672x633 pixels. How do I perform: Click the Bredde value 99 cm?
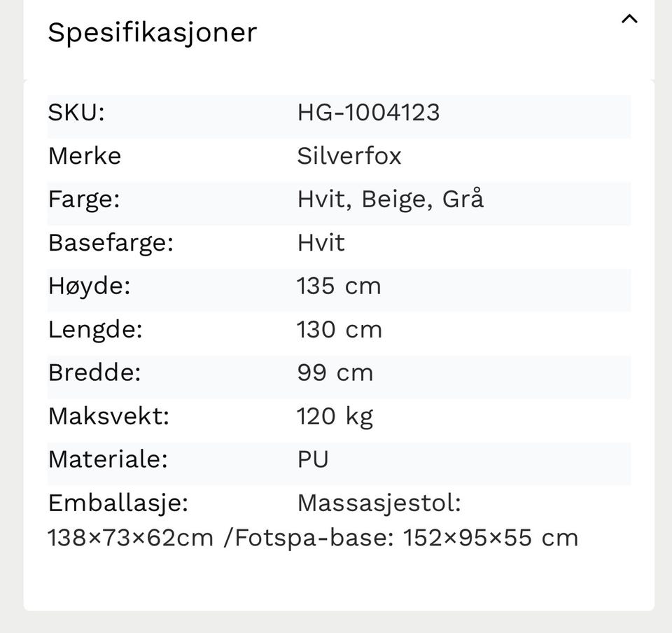[335, 373]
